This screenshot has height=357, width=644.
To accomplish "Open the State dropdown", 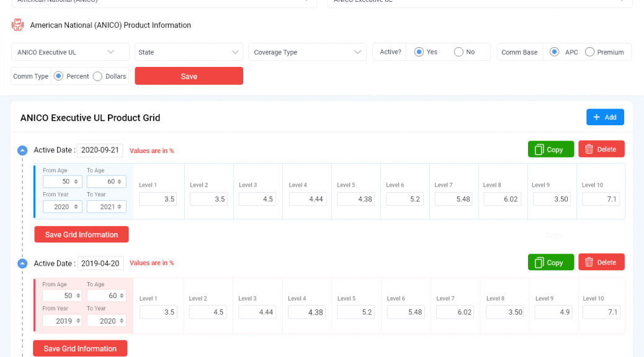I will [x=189, y=52].
